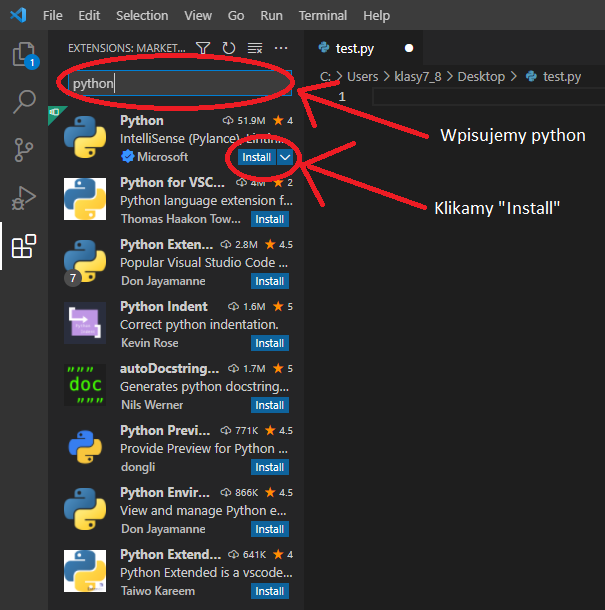Click the Python Environment Manager logo
Image resolution: width=605 pixels, height=610 pixels.
click(x=85, y=509)
